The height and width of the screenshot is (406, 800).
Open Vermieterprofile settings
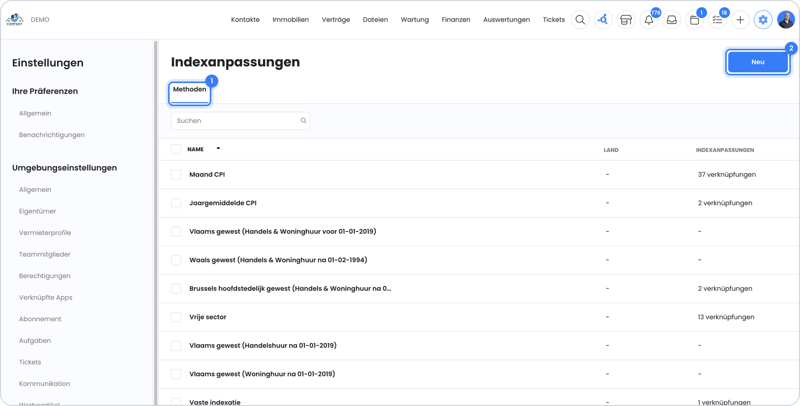pyautogui.click(x=45, y=233)
